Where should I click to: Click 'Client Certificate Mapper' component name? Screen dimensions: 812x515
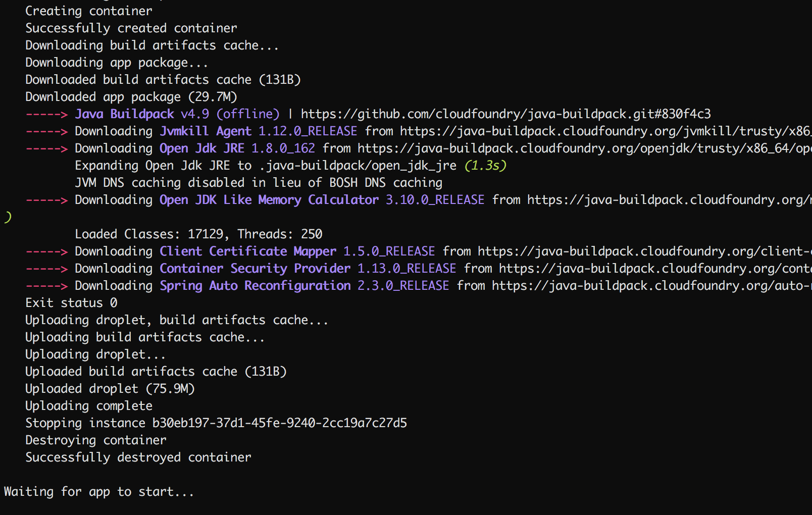tap(248, 251)
